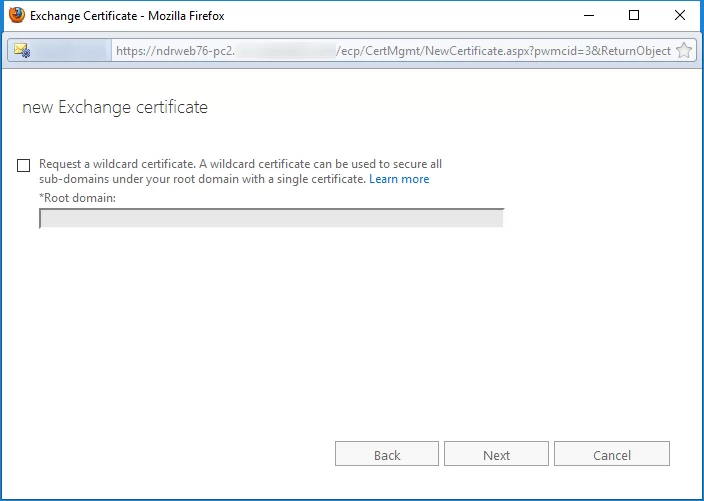Click the '*Root domain:' label
This screenshot has width=704, height=501.
click(x=77, y=198)
